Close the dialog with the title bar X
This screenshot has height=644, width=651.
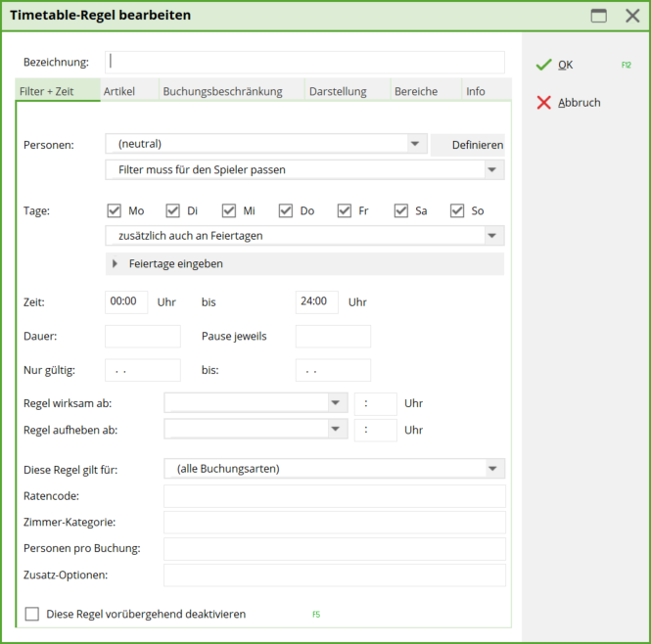point(632,16)
